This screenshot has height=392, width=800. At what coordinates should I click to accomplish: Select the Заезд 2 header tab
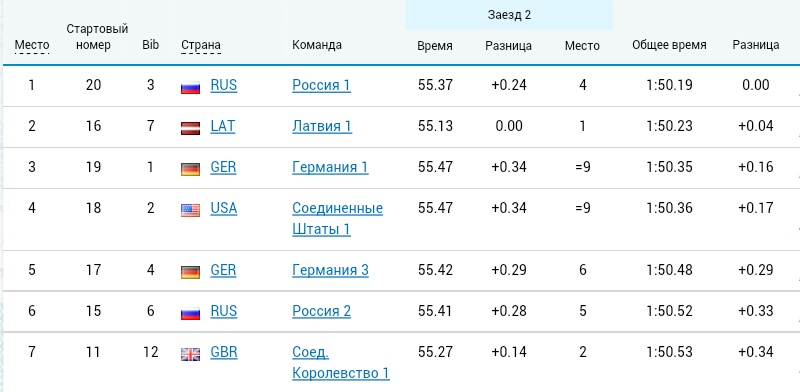[509, 15]
